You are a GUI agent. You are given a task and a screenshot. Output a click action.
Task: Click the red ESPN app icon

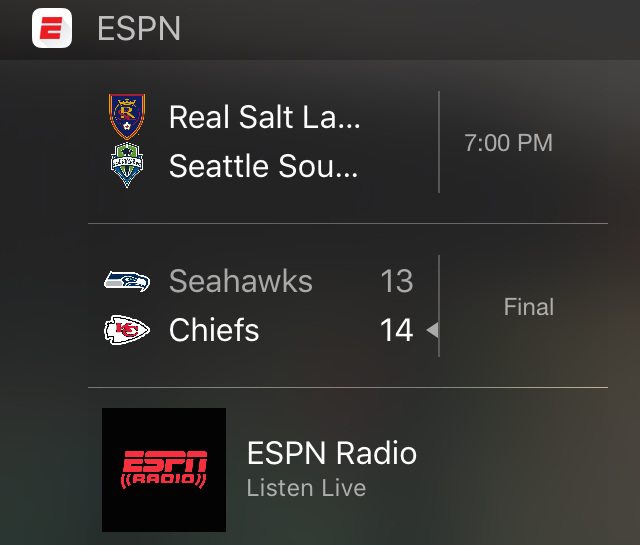(52, 28)
